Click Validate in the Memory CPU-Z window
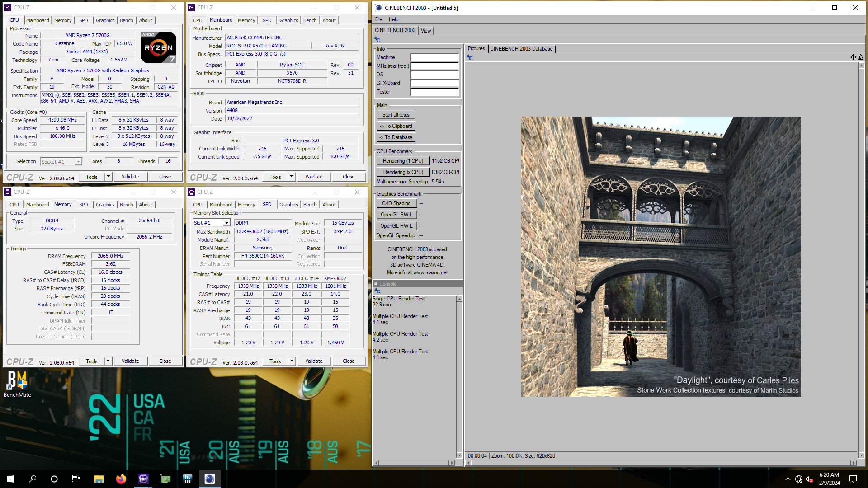The image size is (868, 488). point(130,361)
